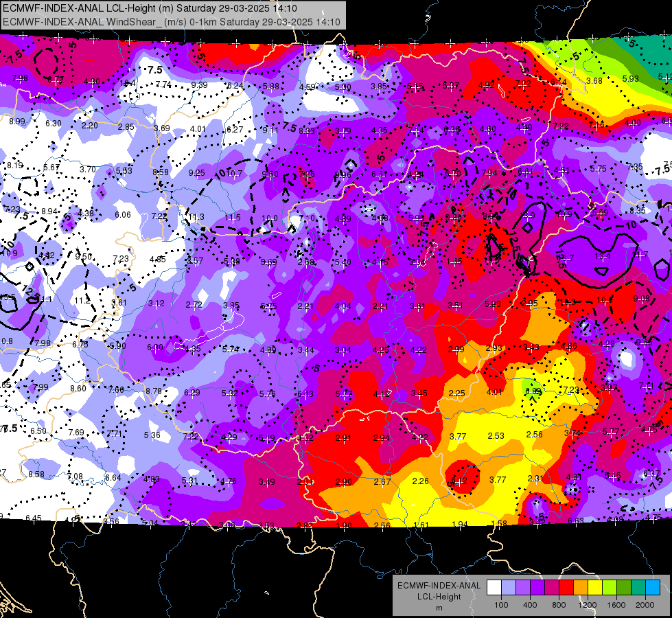Click the map value '2.31'
This screenshot has height=618, width=672.
(535, 478)
